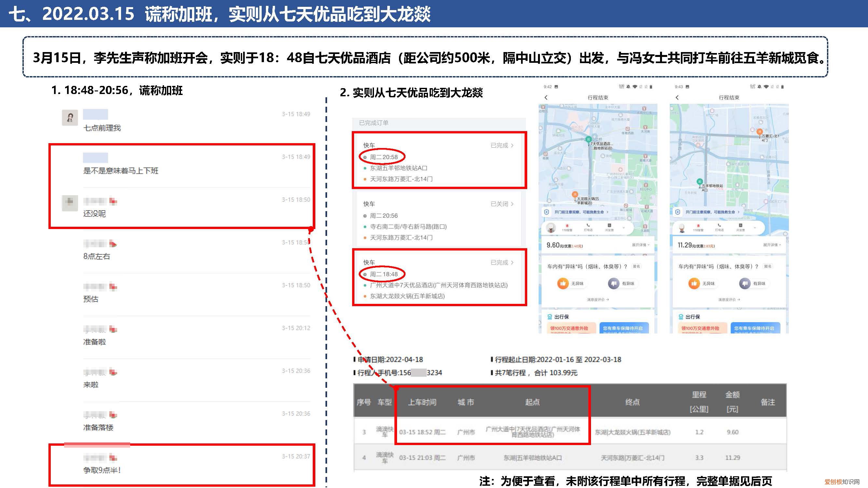Switch to the 已完成订单 section
The width and height of the screenshot is (868, 488).
click(374, 123)
